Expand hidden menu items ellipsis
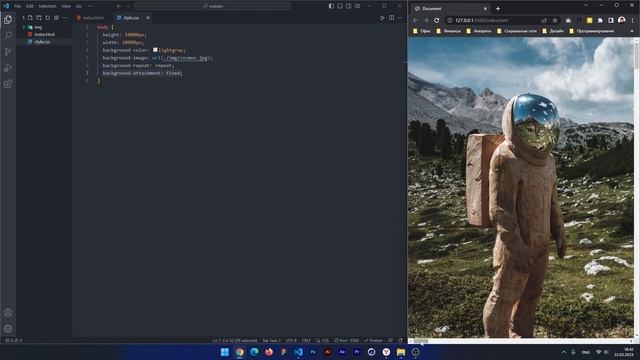The width and height of the screenshot is (640, 360). pos(90,6)
